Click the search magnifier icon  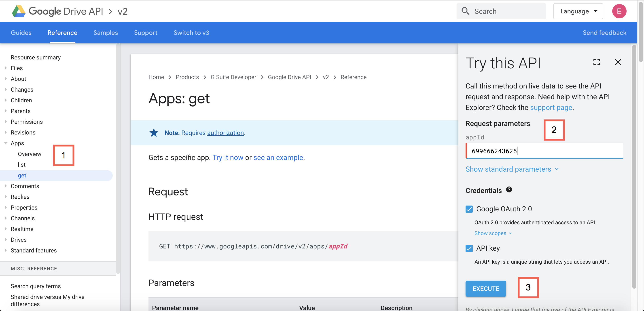pyautogui.click(x=465, y=11)
